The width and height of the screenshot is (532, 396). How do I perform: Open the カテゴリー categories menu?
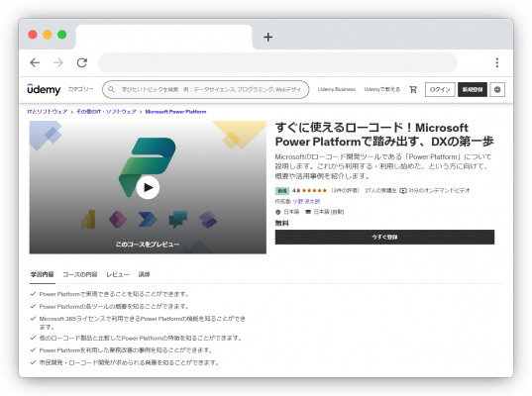(81, 89)
